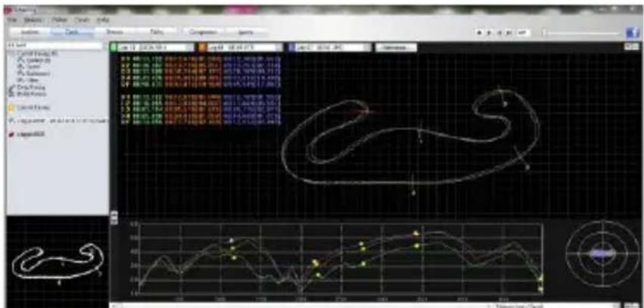Click the mini track map thumbnail

58,263
